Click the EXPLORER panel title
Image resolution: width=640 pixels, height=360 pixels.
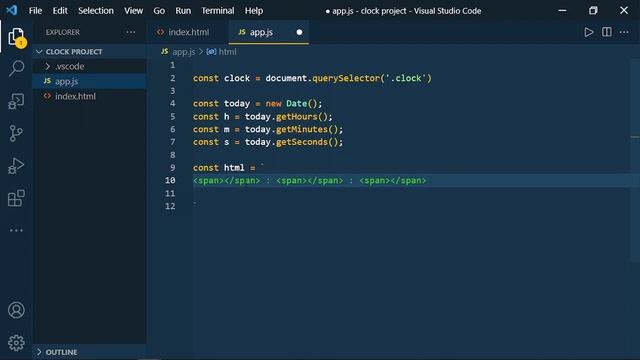(63, 32)
